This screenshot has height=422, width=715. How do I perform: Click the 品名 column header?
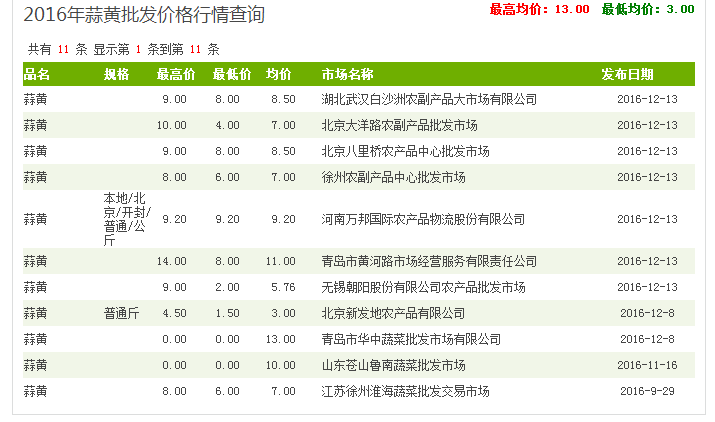tap(36, 74)
